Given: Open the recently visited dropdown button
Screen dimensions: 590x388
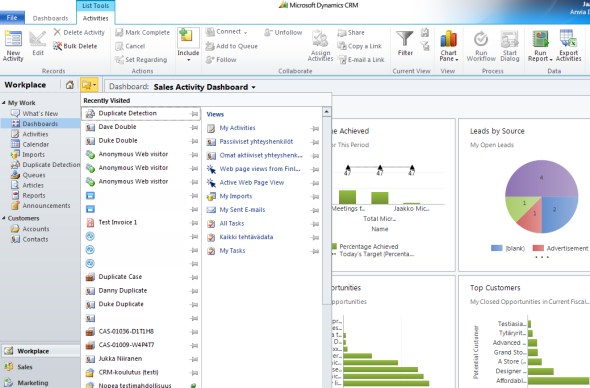Looking at the screenshot, I should coord(89,85).
